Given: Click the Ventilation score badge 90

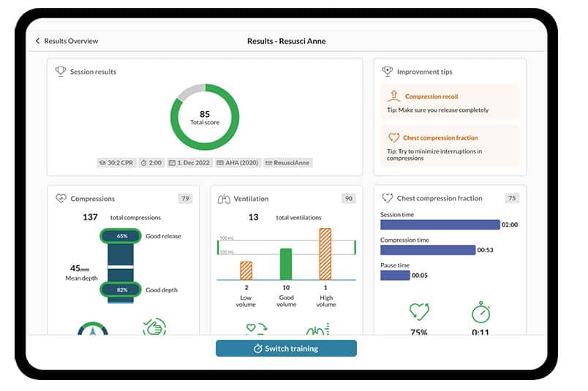Looking at the screenshot, I should [349, 198].
